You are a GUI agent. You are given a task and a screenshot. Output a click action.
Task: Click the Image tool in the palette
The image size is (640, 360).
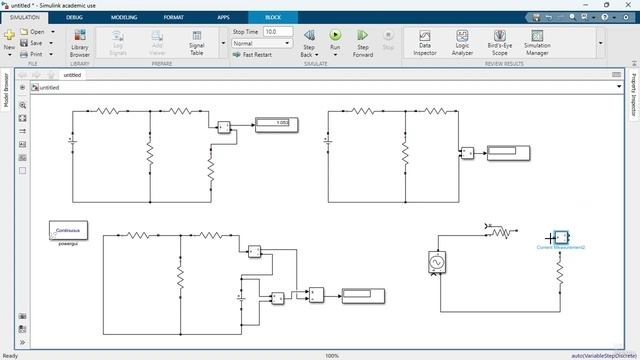coord(22,158)
